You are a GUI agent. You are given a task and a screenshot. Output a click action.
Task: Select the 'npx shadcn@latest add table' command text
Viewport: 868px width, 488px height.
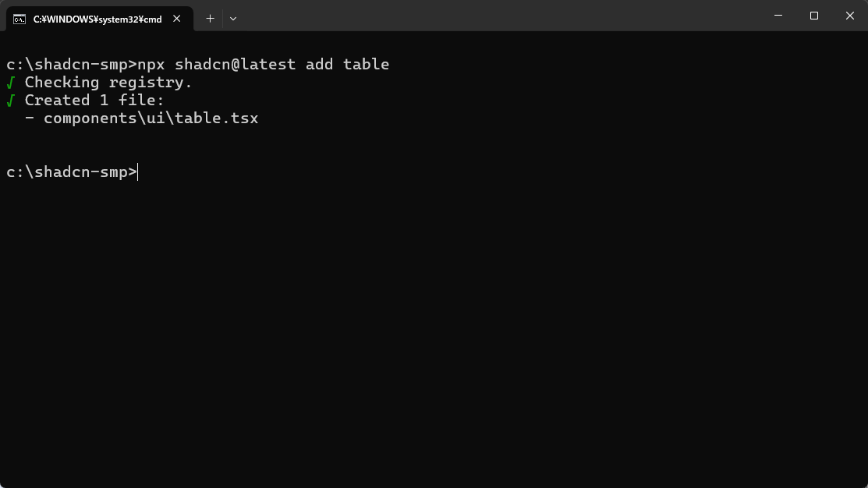265,64
